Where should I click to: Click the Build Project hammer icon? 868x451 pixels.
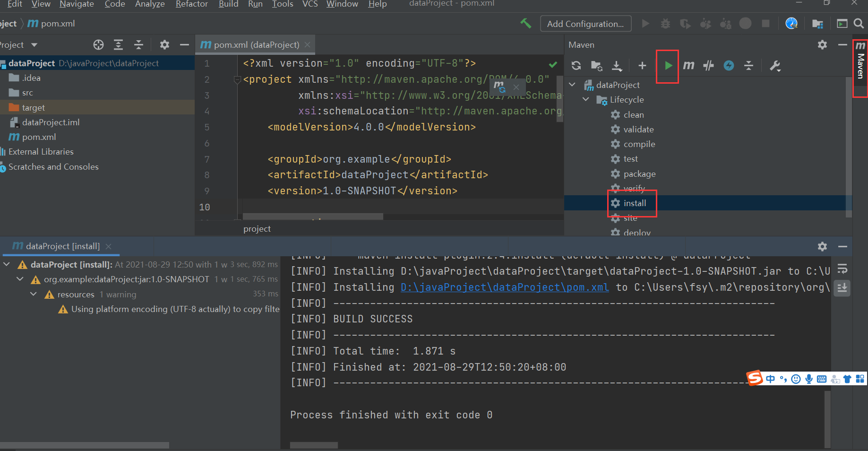(525, 23)
